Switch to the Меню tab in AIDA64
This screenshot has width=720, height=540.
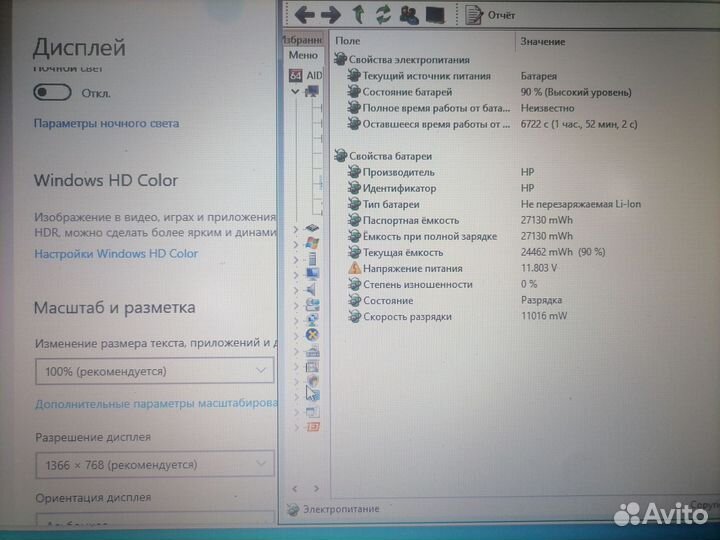coord(303,55)
